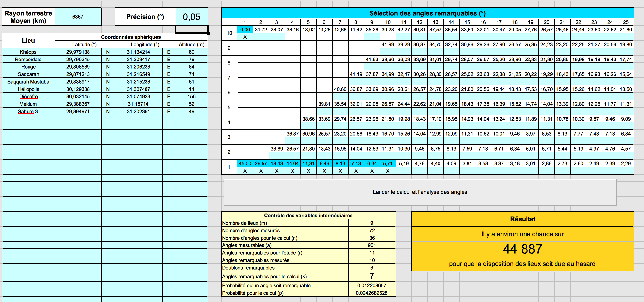Viewport: 644px width, 302px height.
Task: Select the 42,27 angle cell
Action: [x=404, y=30]
